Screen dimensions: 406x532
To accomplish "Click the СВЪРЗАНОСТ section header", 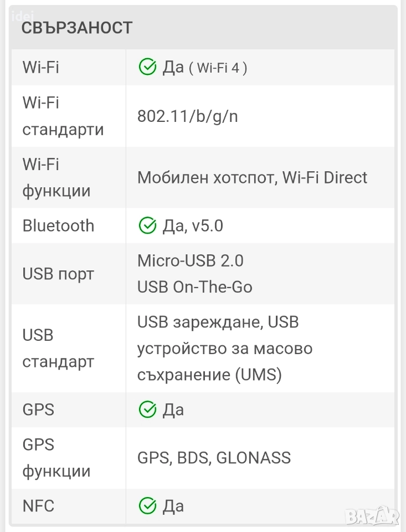I will (x=77, y=28).
